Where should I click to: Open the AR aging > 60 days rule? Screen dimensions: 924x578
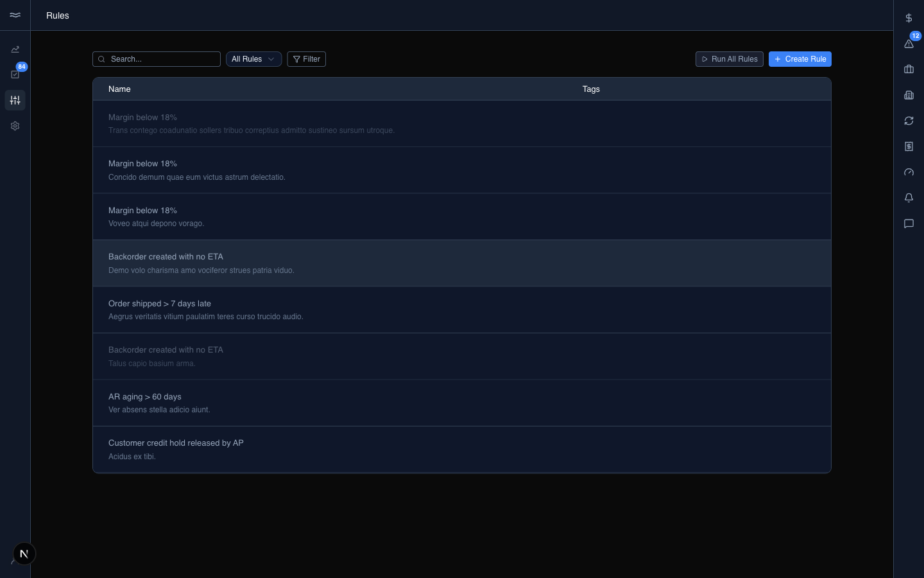coord(462,403)
